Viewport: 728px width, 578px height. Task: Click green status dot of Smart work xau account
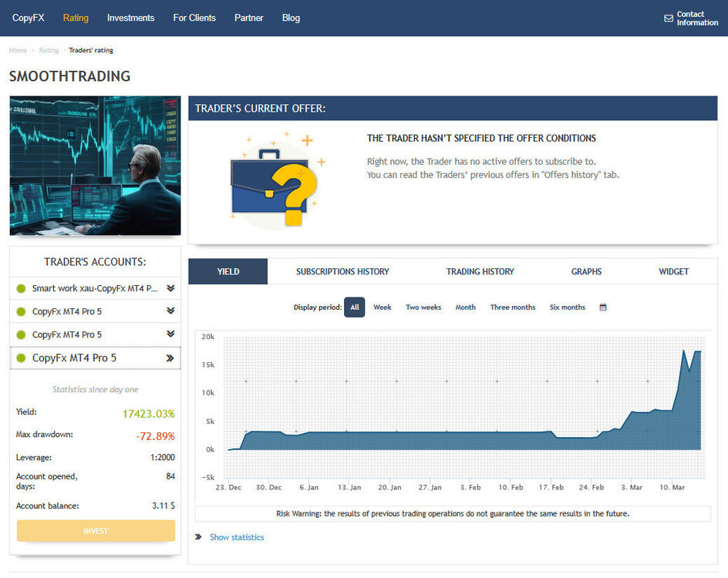coord(21,288)
